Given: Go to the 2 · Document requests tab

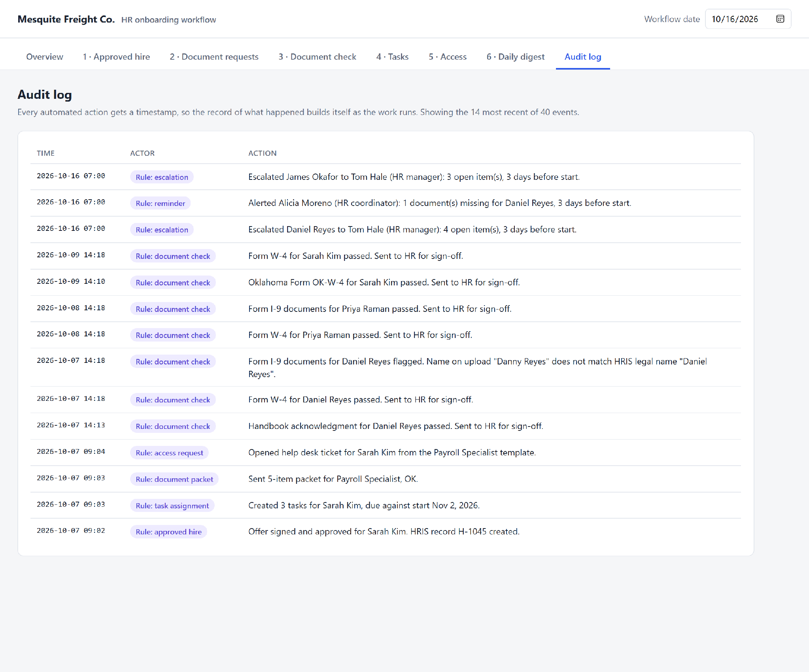Looking at the screenshot, I should tap(214, 57).
